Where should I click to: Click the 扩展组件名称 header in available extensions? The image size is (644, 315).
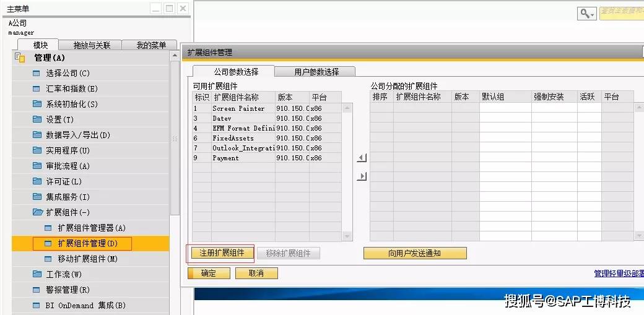click(x=243, y=97)
